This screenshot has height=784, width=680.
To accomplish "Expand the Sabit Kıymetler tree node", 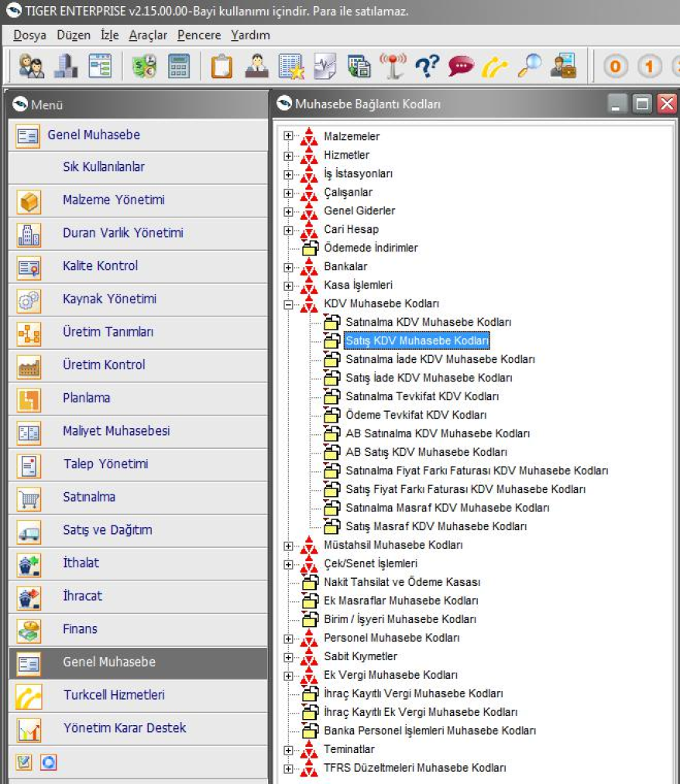I will click(x=288, y=658).
